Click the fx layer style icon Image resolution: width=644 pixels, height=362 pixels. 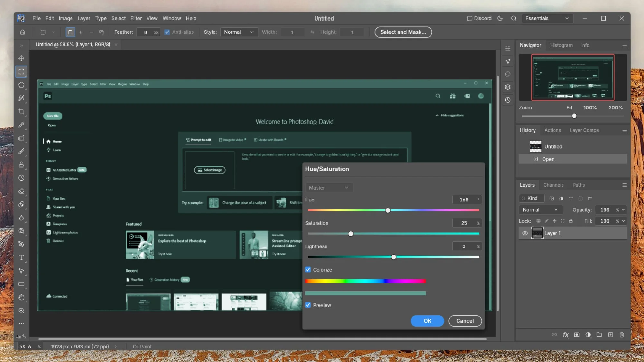coord(566,335)
